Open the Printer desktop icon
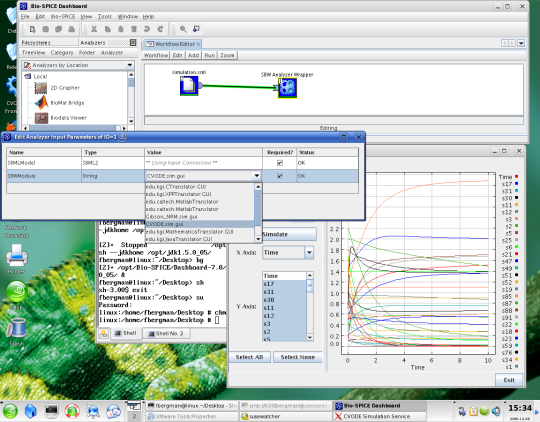Image resolution: width=540 pixels, height=422 pixels. click(16, 255)
